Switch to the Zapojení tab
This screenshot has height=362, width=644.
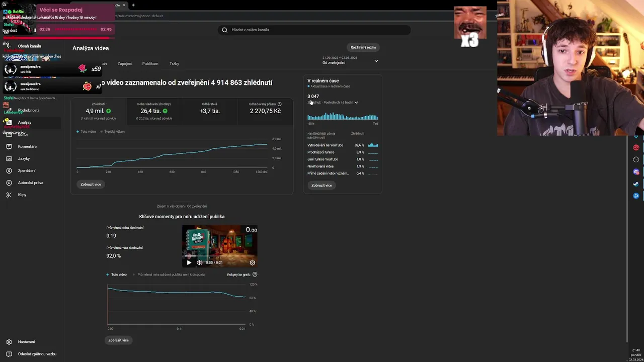[x=125, y=64]
